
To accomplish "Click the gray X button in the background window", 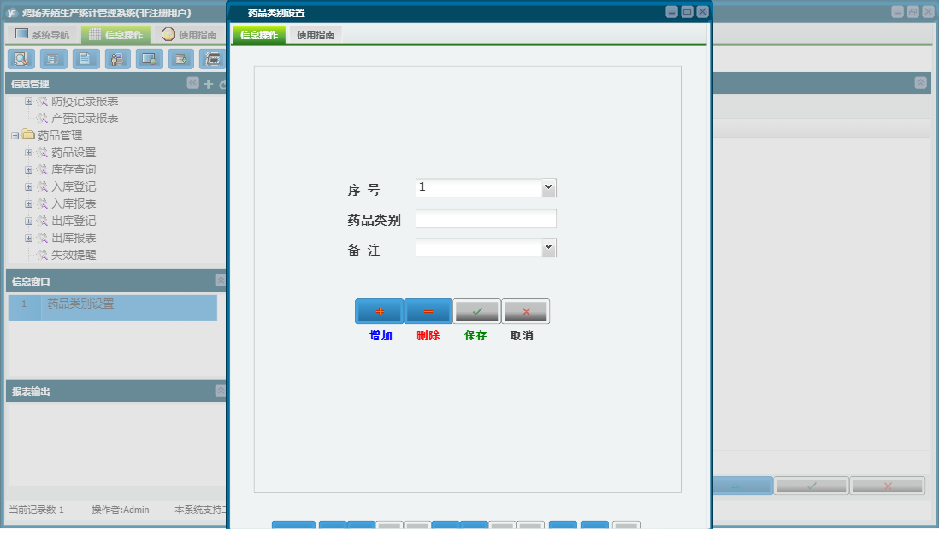I will [887, 485].
